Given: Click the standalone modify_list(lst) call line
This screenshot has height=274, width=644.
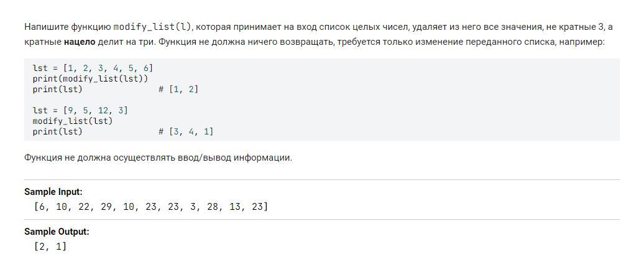Looking at the screenshot, I should point(73,121).
